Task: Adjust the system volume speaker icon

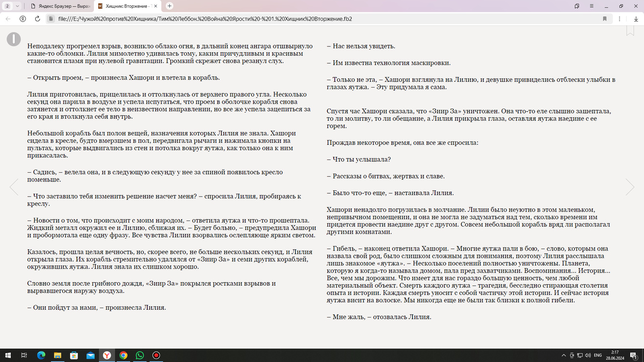Action: click(588, 355)
